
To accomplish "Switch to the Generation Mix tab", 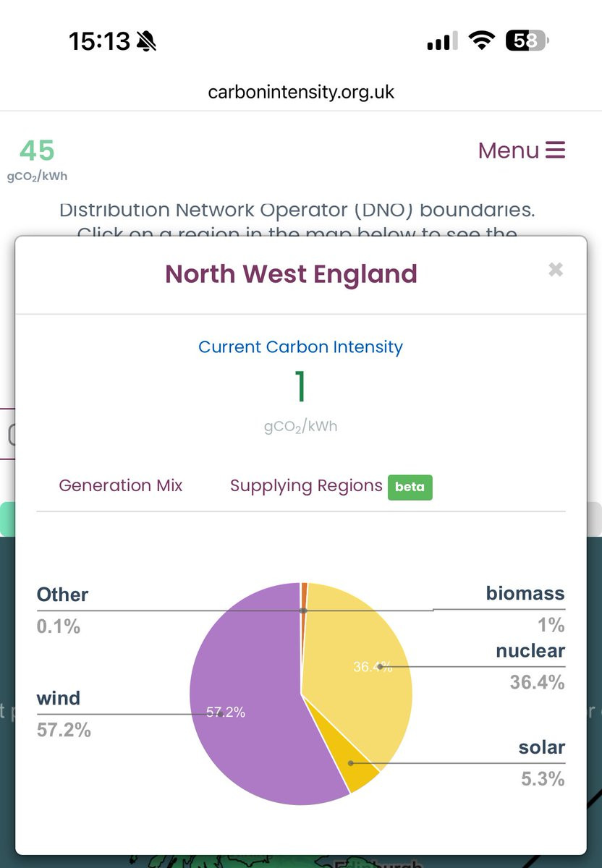I will point(121,485).
